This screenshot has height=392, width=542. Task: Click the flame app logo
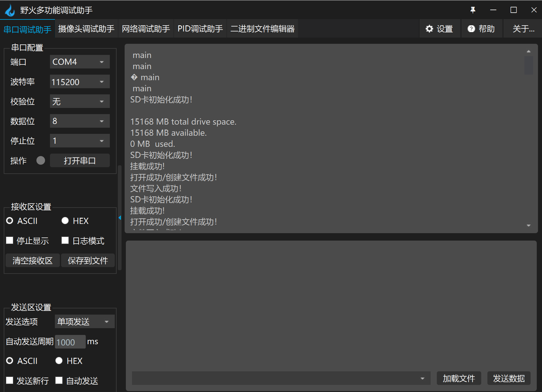coord(10,10)
